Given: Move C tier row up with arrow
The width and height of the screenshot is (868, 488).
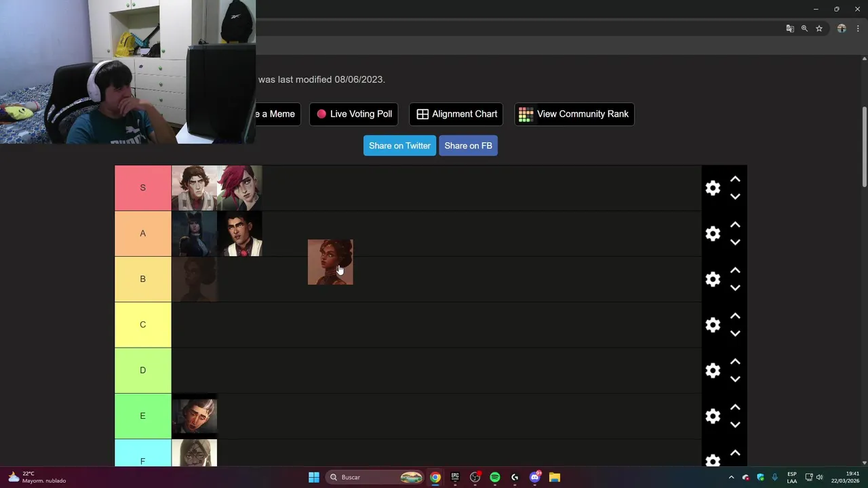Looking at the screenshot, I should [735, 316].
